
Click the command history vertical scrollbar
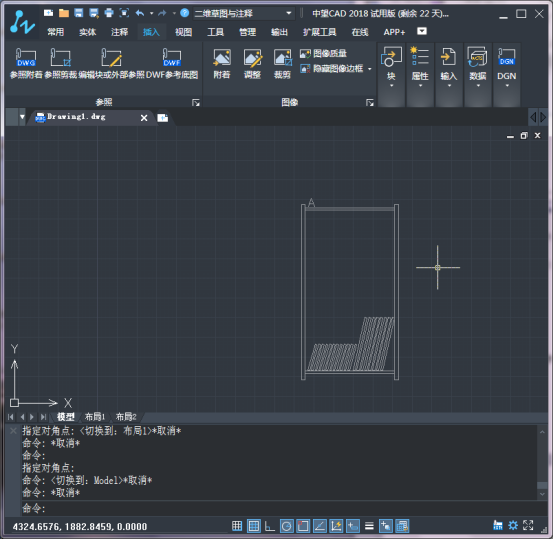click(542, 462)
